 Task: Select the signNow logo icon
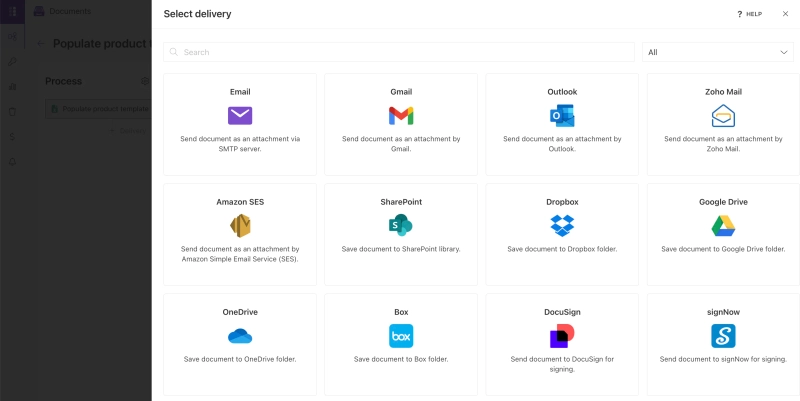723,336
